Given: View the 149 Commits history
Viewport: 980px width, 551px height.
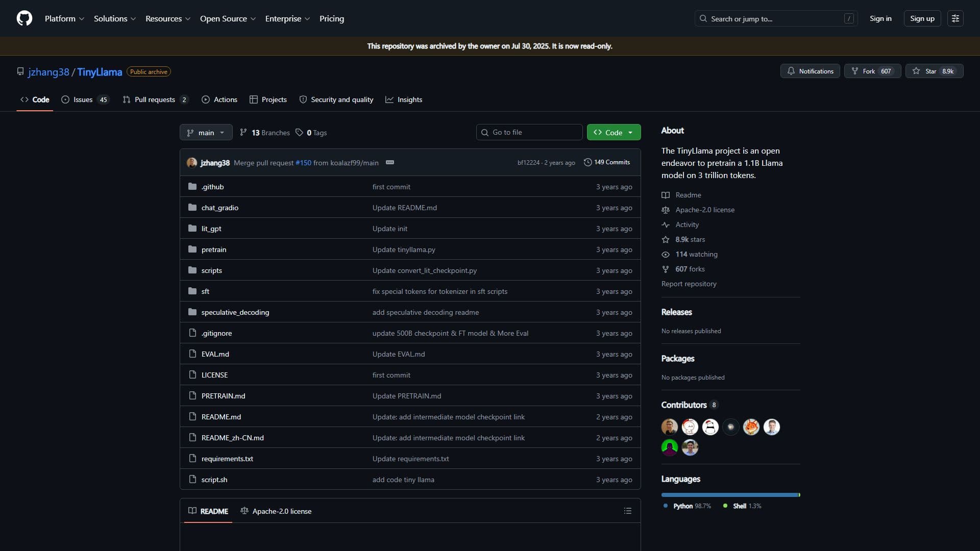Looking at the screenshot, I should [x=607, y=162].
